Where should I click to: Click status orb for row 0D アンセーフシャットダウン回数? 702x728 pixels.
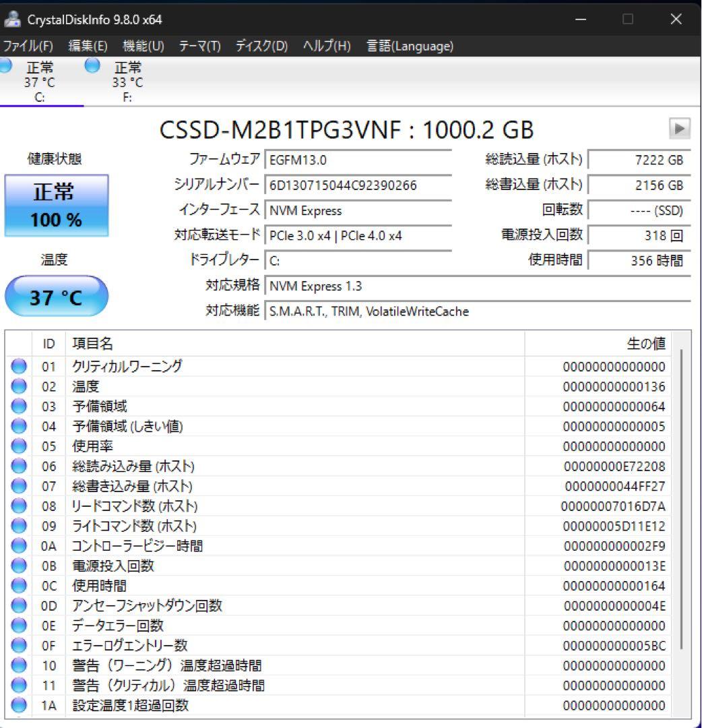19,606
